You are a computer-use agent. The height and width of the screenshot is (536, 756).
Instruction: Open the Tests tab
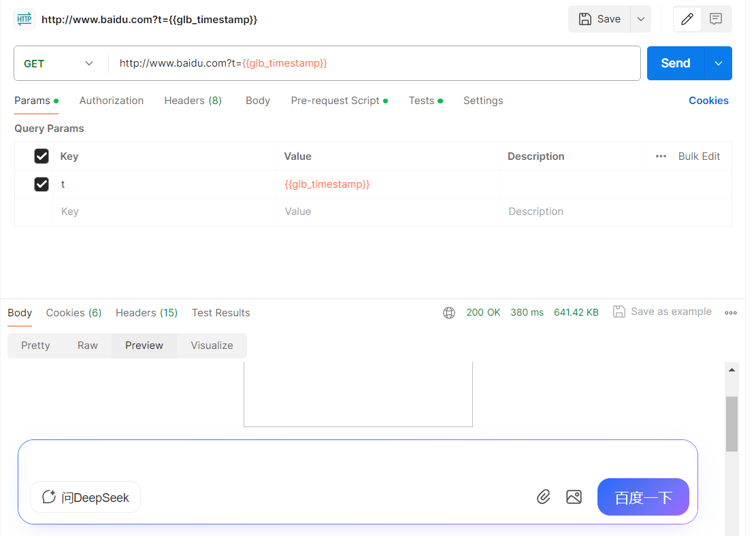pos(426,101)
